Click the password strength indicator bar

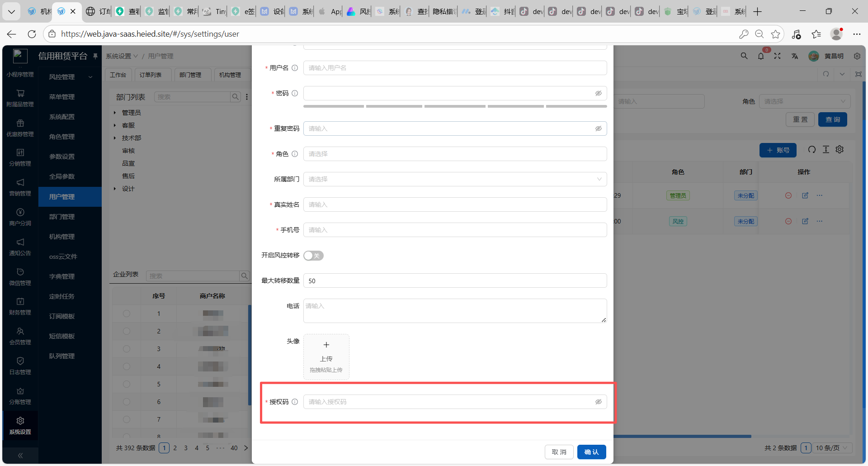pyautogui.click(x=455, y=106)
